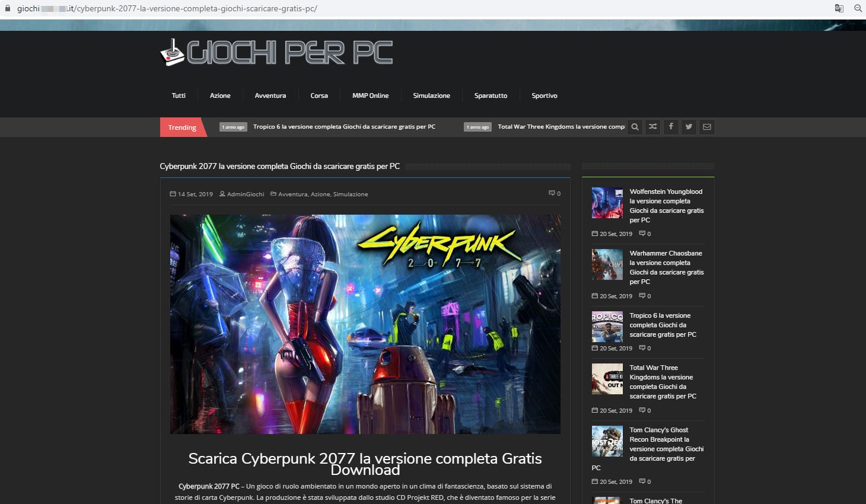Click the red Trending label
This screenshot has height=504, width=866.
point(182,127)
